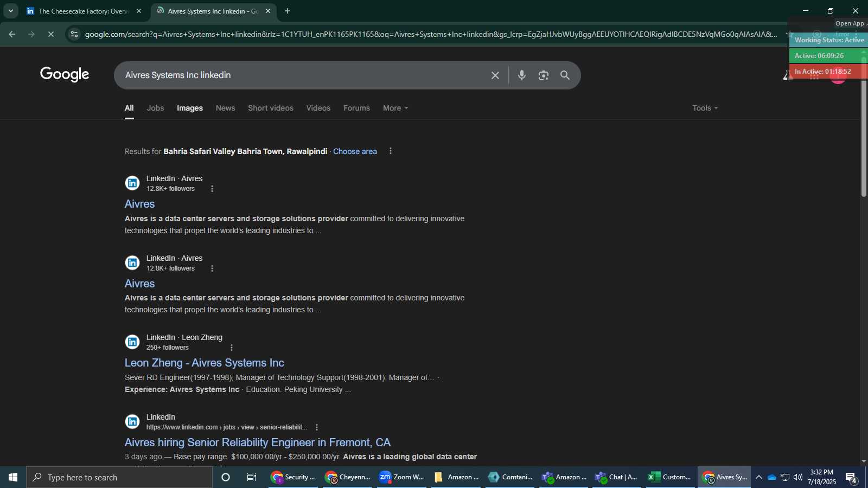
Task: Click LinkedIn favicon of Leon Zheng result
Action: click(x=132, y=342)
